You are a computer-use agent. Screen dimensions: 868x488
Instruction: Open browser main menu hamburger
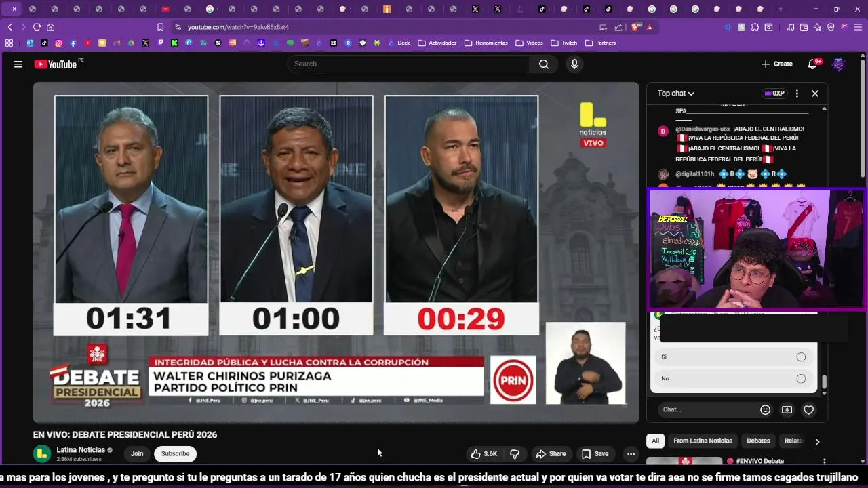pyautogui.click(x=858, y=27)
